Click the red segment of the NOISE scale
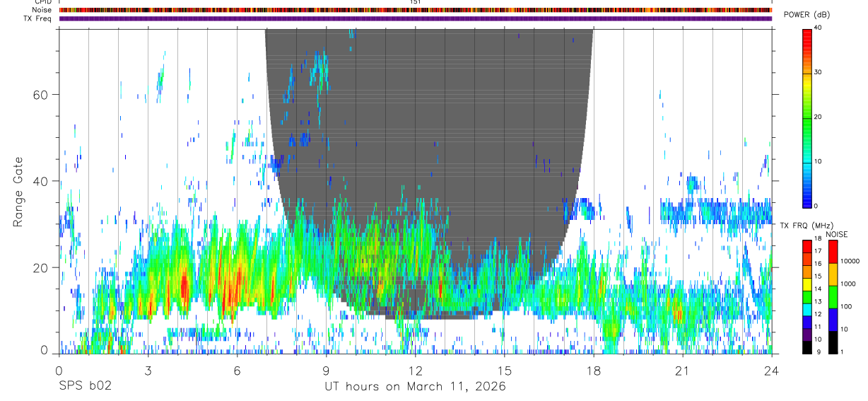The height and width of the screenshot is (401, 868). tap(833, 252)
